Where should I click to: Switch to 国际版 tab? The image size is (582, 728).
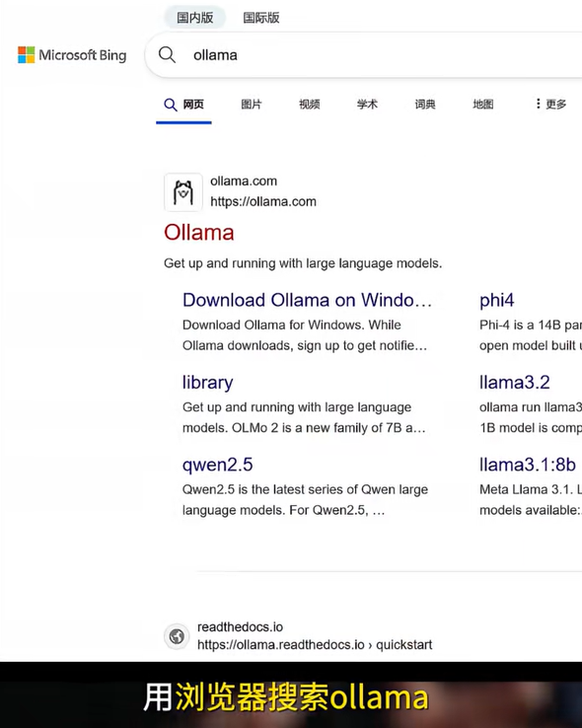261,18
